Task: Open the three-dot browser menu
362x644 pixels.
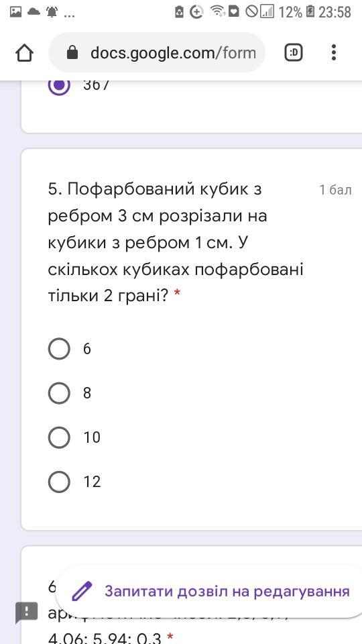Action: tap(334, 52)
